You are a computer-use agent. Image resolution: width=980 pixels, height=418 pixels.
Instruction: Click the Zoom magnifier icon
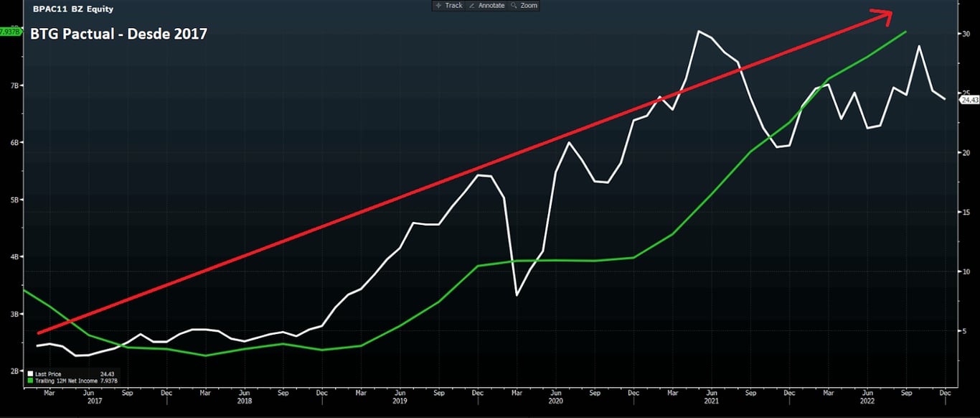click(x=514, y=6)
